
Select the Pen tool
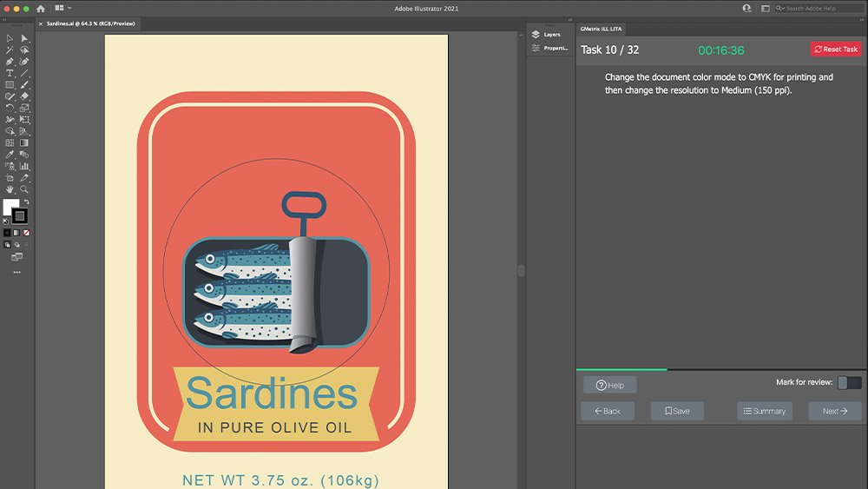point(10,62)
